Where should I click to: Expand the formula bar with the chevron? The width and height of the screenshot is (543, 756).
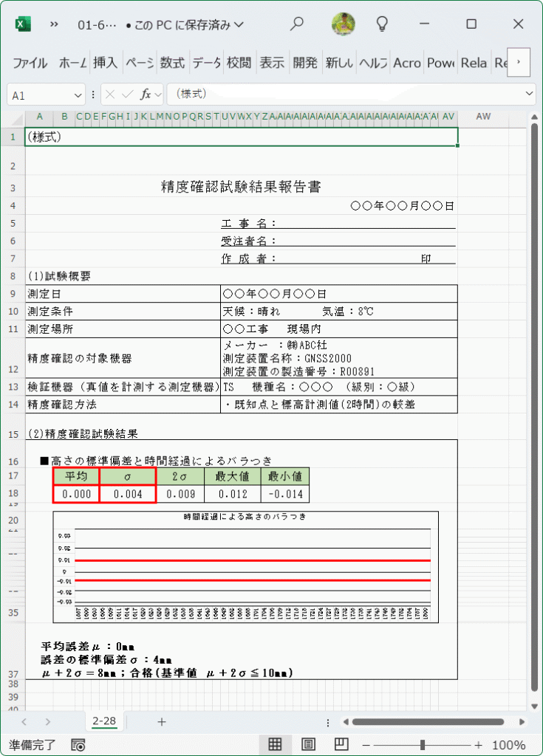[x=529, y=94]
